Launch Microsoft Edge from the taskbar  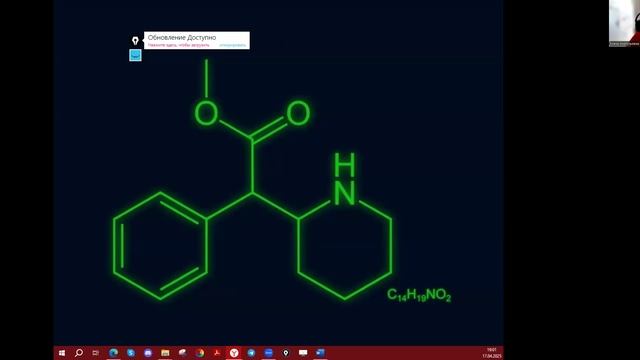point(113,353)
